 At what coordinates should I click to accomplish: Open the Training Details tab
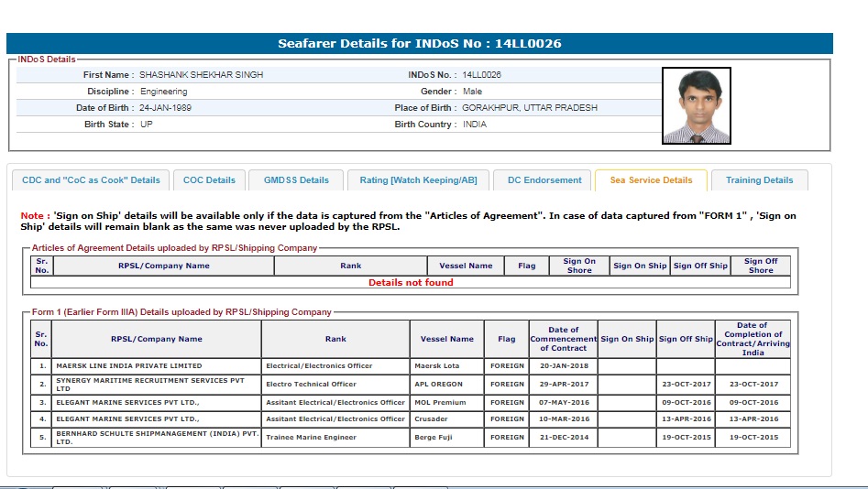pyautogui.click(x=759, y=180)
